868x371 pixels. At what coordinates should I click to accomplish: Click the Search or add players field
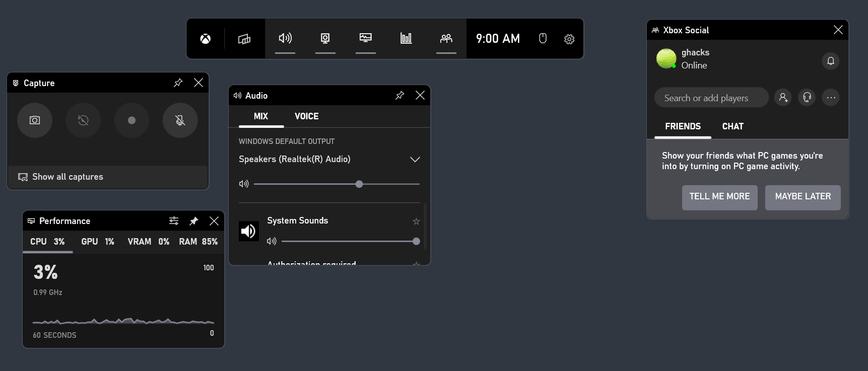point(711,98)
